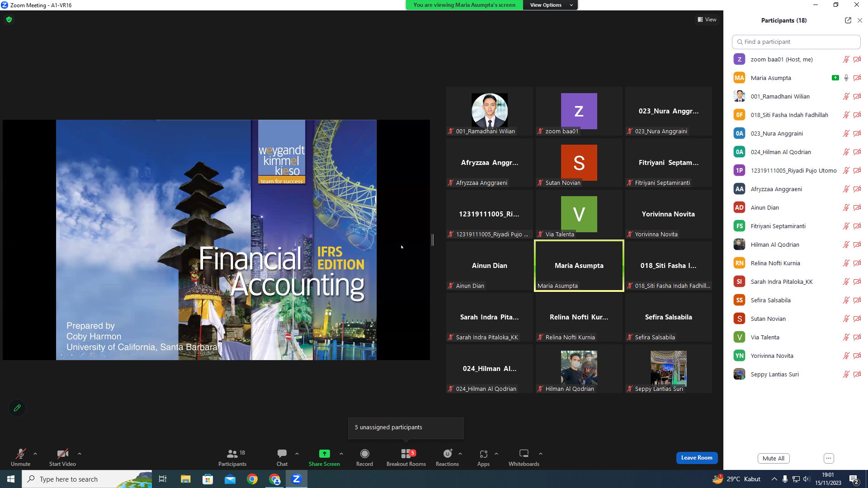This screenshot has width=868, height=488.
Task: Open the View Options dropdown
Action: [x=550, y=5]
